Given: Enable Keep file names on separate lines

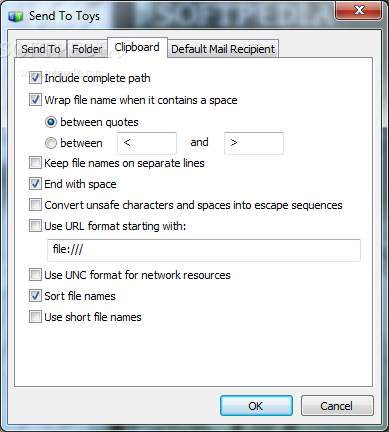Looking at the screenshot, I should [x=35, y=163].
